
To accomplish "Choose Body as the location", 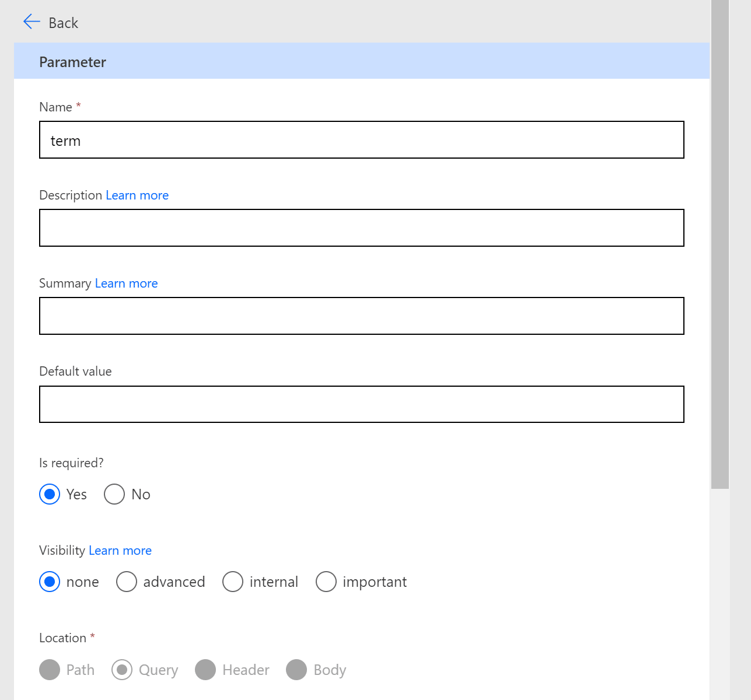I will click(x=296, y=670).
